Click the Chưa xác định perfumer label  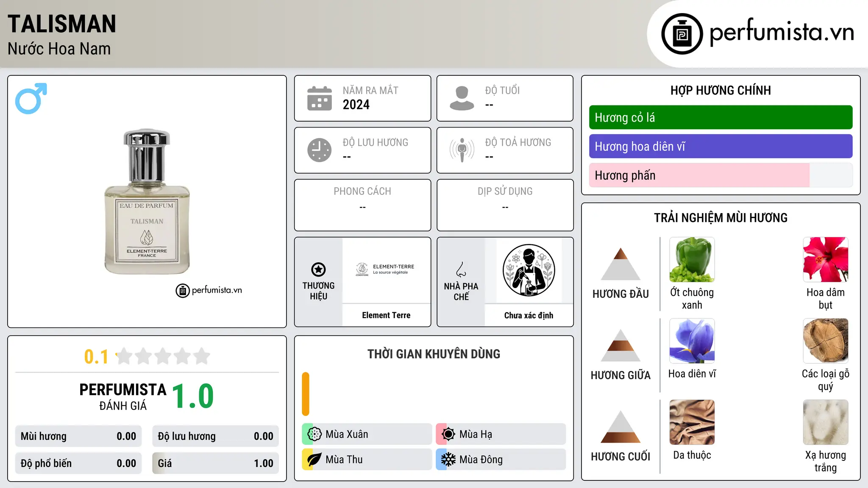(x=529, y=315)
